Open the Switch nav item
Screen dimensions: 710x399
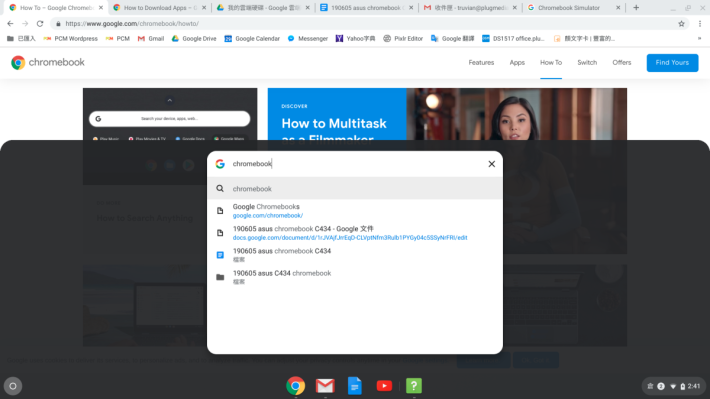[x=587, y=62]
